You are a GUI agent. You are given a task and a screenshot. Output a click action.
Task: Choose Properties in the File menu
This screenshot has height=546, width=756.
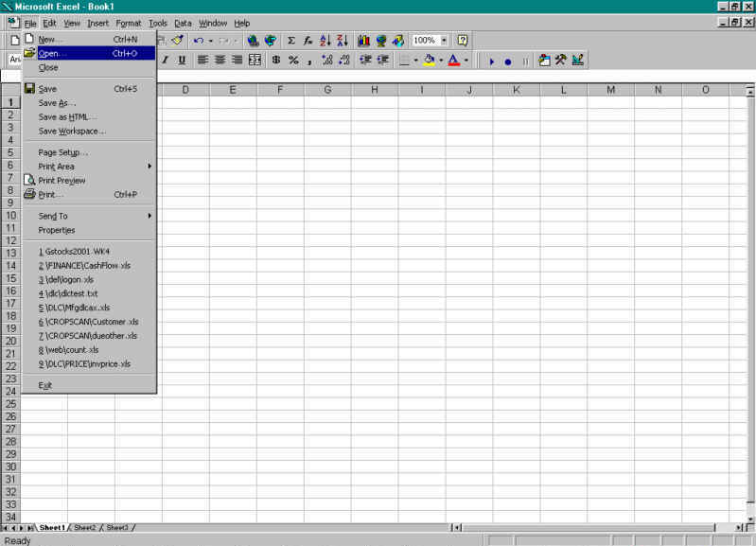89,230
